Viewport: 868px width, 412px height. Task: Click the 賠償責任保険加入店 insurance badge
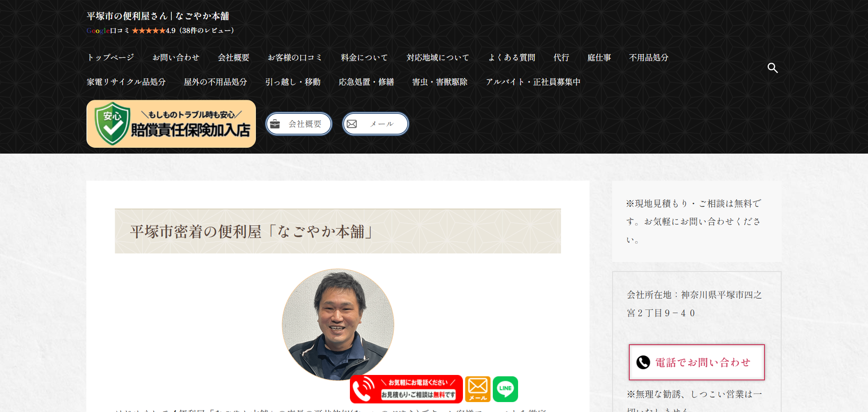[171, 124]
